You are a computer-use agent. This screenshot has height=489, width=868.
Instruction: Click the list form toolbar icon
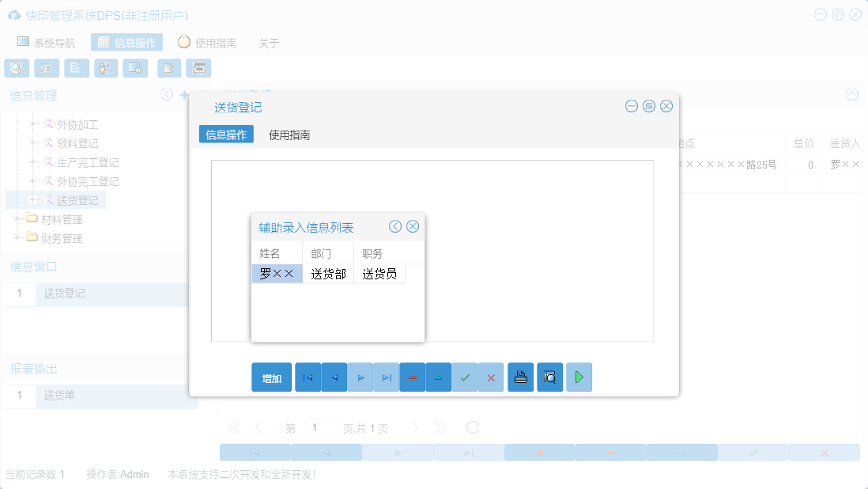[47, 68]
